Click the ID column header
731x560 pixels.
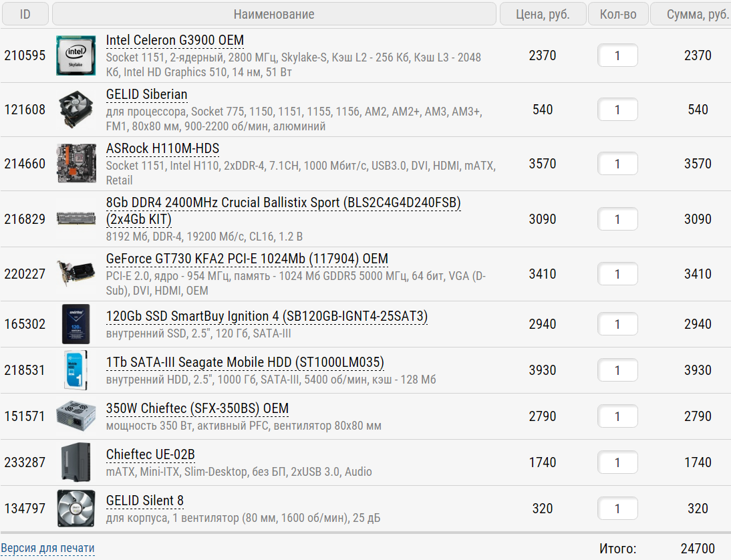pos(25,14)
